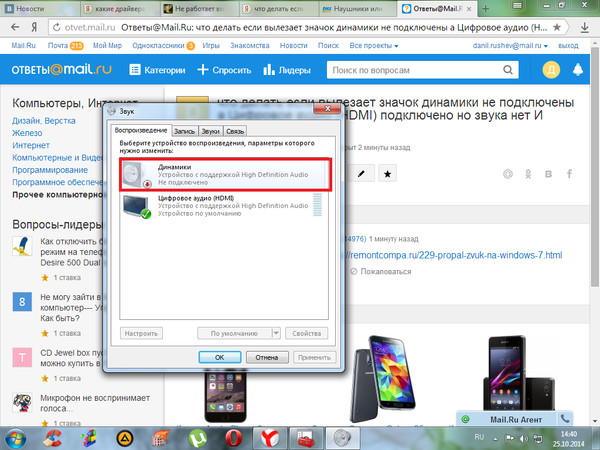Viewport: 600px width, 450px height.
Task: Click the Yandex "Я" icon in address bar
Action: click(x=34, y=27)
